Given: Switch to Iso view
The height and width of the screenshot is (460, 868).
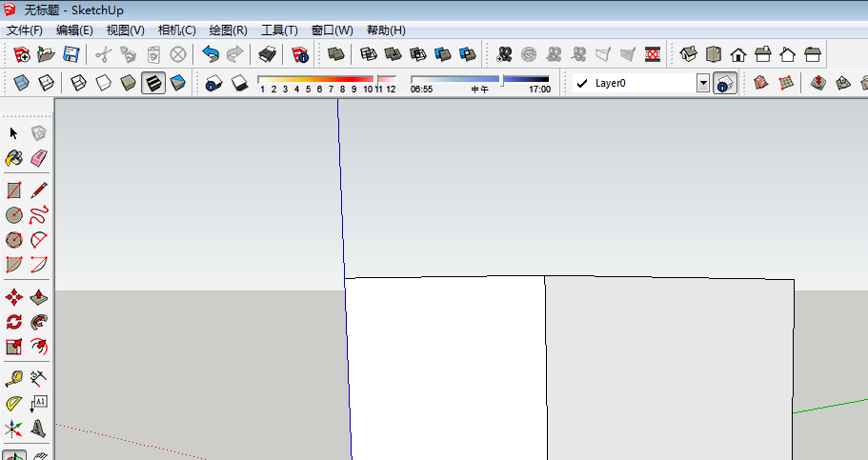Looking at the screenshot, I should pyautogui.click(x=689, y=54).
